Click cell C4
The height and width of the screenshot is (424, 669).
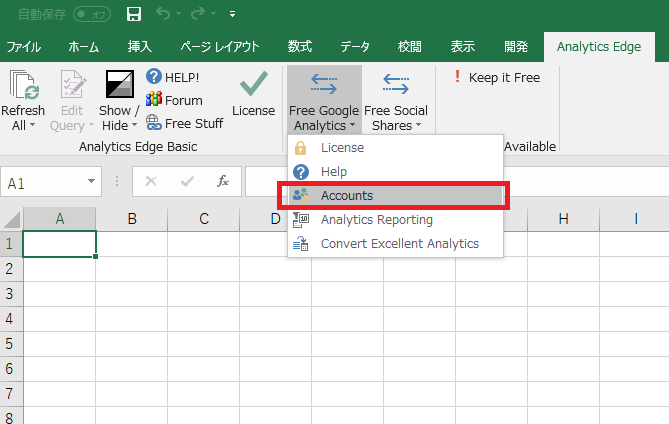[x=204, y=319]
